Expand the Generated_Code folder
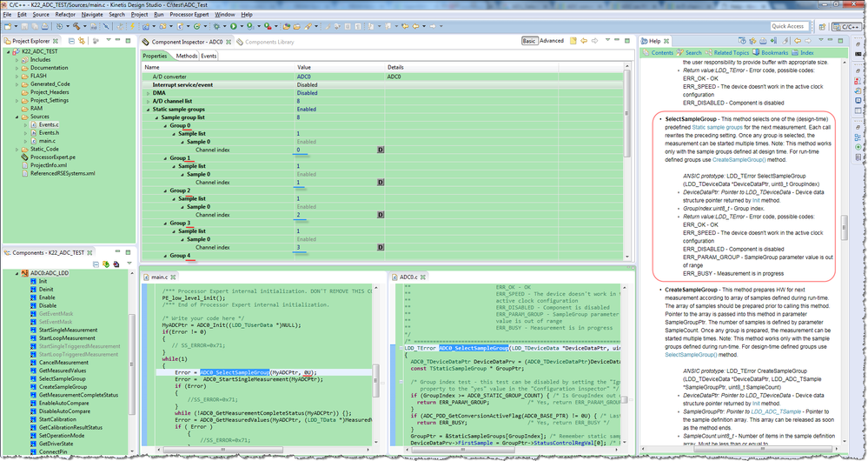Viewport: 868px width, 461px height. pos(17,84)
